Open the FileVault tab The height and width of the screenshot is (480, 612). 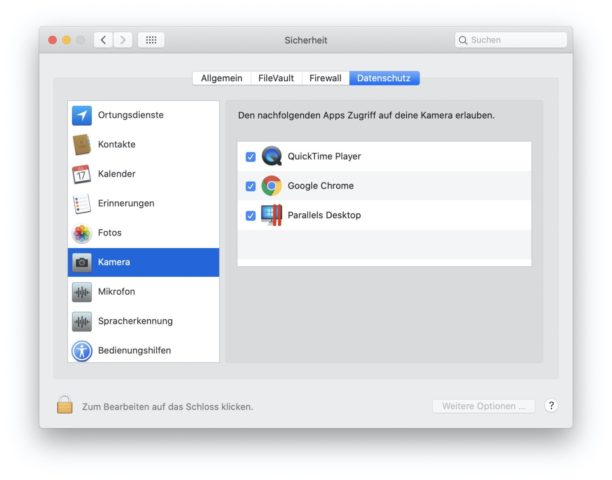tap(276, 78)
